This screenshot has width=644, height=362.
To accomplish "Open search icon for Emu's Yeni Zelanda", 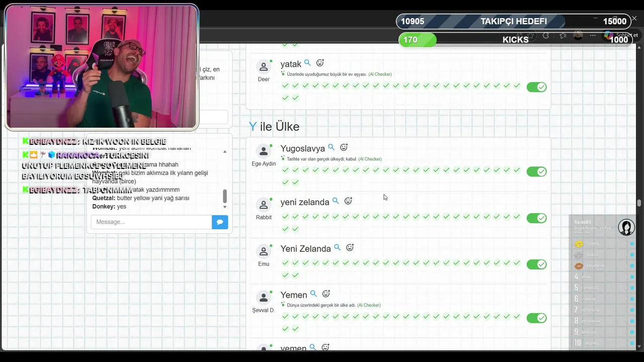I will coord(337,248).
